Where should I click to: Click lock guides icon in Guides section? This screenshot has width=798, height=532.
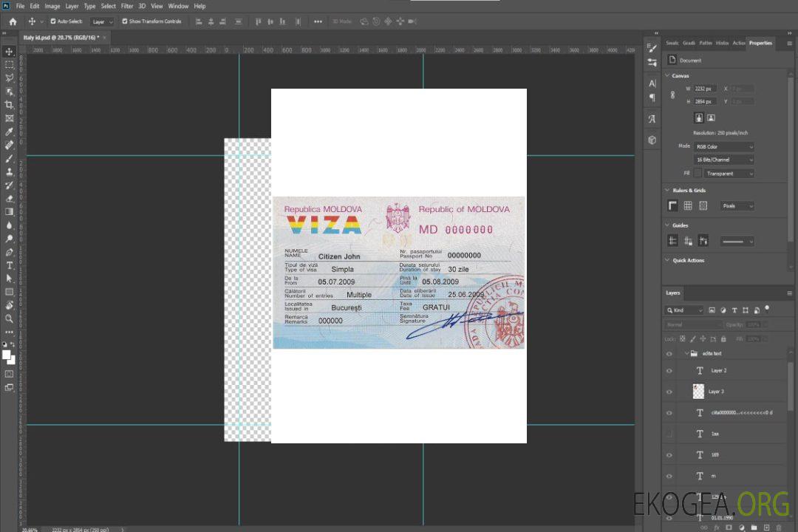pos(688,241)
